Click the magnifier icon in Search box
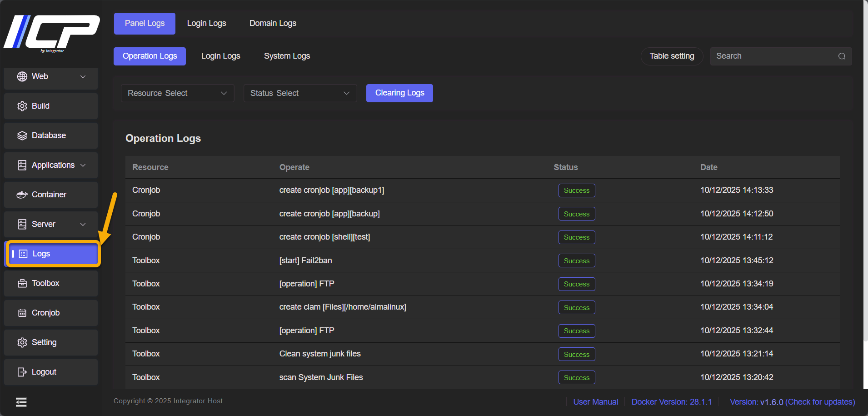The image size is (868, 416). click(842, 56)
